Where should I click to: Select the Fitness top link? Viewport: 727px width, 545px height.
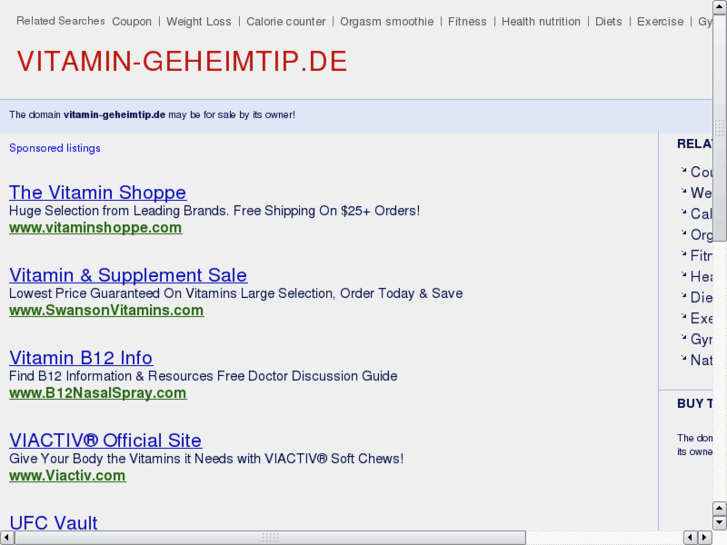tap(467, 22)
